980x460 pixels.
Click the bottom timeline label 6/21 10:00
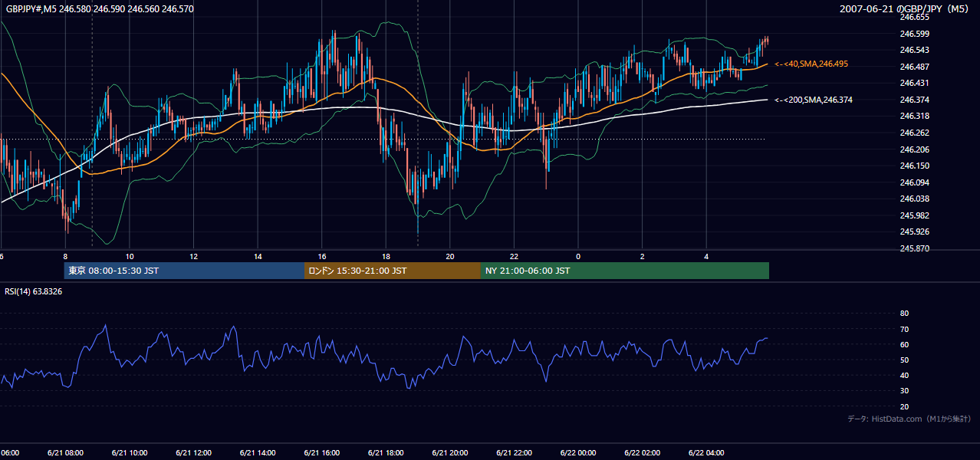tap(130, 453)
